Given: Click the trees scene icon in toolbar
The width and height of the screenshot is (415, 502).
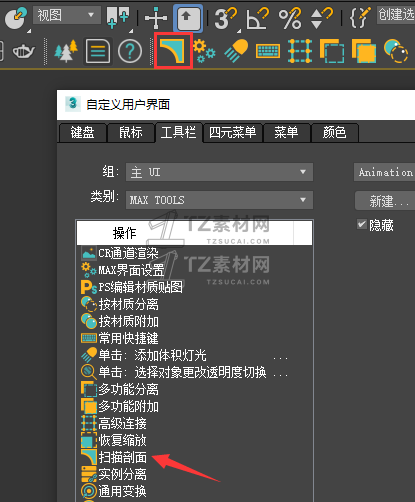Looking at the screenshot, I should point(66,51).
